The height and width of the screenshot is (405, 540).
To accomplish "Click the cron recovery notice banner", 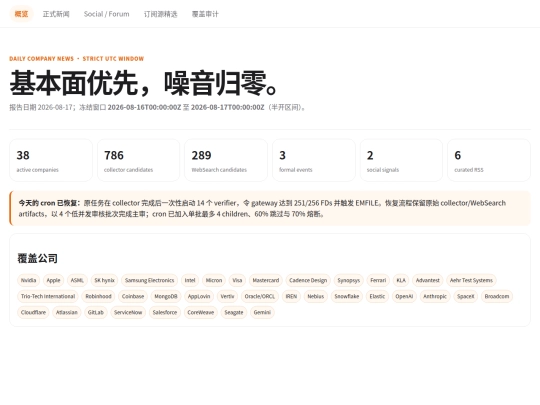I will click(x=270, y=208).
